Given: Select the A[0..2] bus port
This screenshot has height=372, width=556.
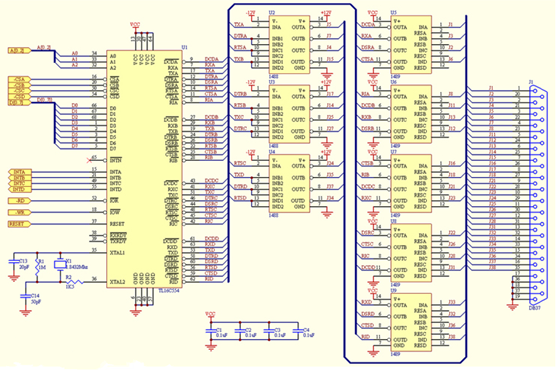Looking at the screenshot, I should point(19,50).
